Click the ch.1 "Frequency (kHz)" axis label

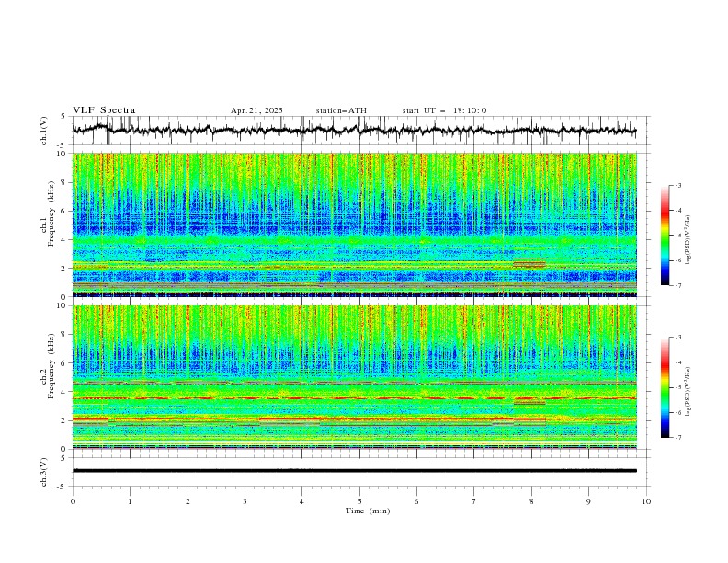(x=51, y=213)
